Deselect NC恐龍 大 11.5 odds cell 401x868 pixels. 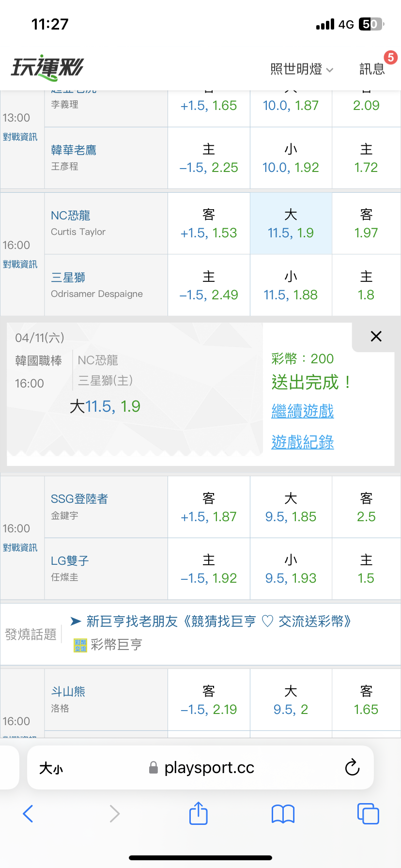click(x=291, y=224)
